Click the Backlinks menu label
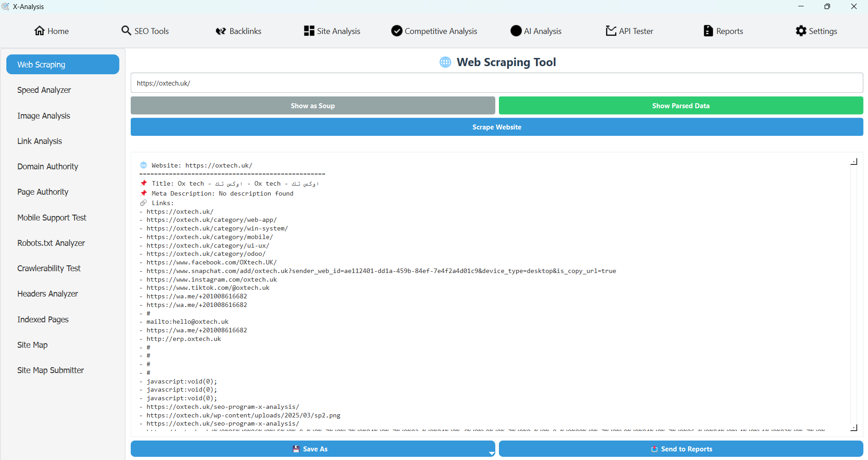Image resolution: width=868 pixels, height=460 pixels. (x=245, y=31)
